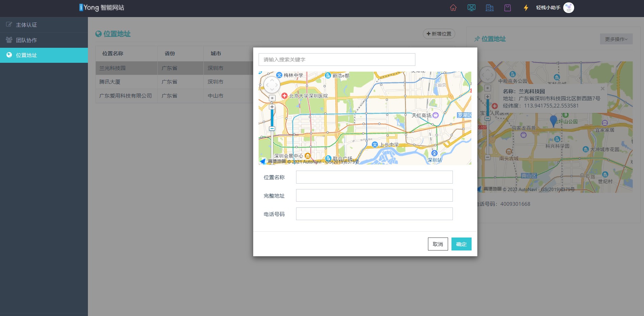Click 深圳站 railway station marker
644x316 pixels.
tap(434, 153)
